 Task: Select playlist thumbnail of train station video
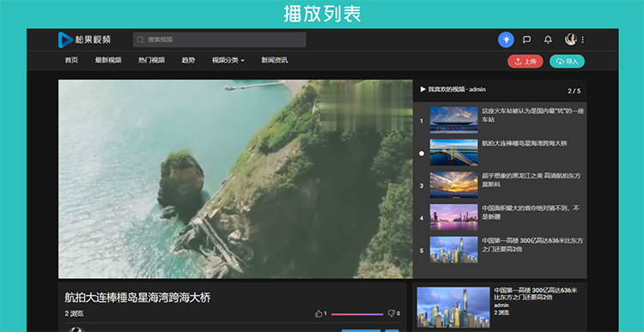[454, 120]
